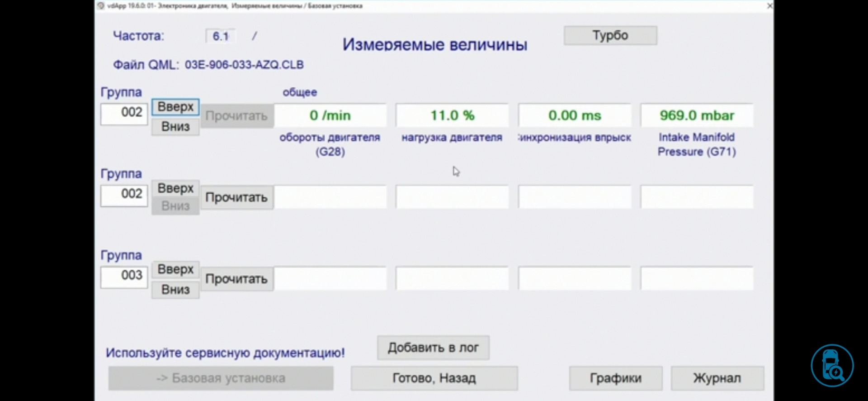Click the service documentation notice text

[x=225, y=353]
